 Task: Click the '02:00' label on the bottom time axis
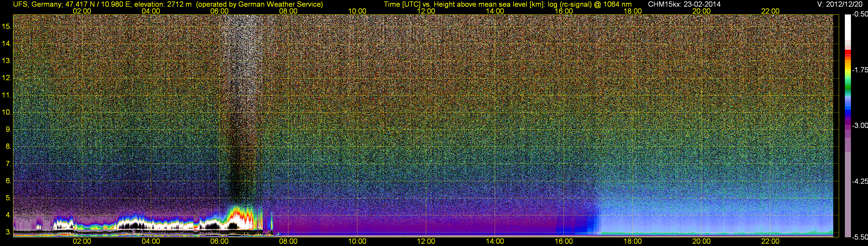coord(82,242)
